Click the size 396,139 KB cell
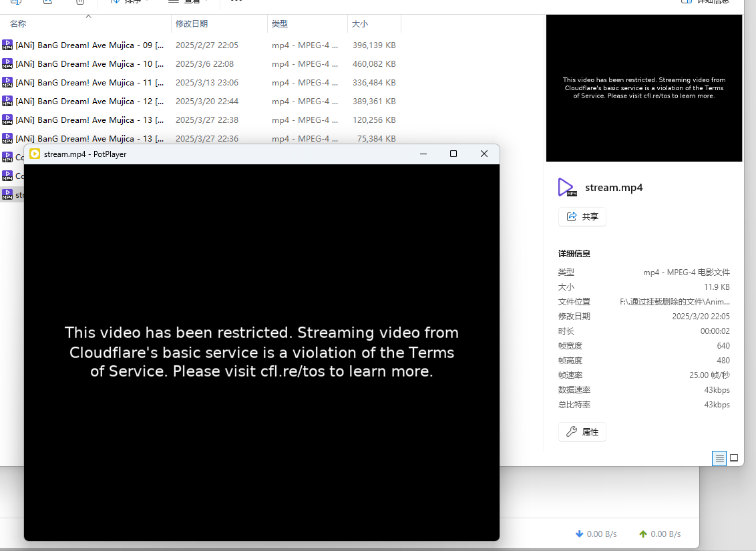Viewport: 756px width, 551px height. 374,45
